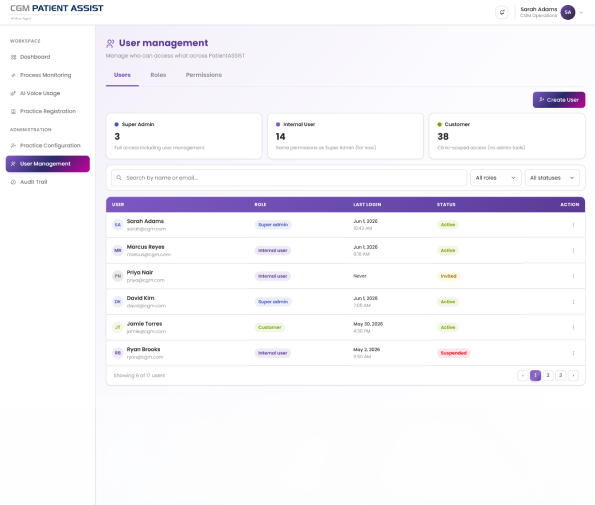
Task: Click the AI Voice Usage icon
Action: coord(13,93)
